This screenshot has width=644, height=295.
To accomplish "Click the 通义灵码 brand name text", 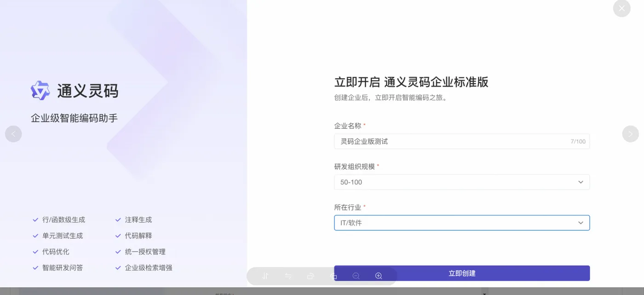I will pyautogui.click(x=88, y=91).
